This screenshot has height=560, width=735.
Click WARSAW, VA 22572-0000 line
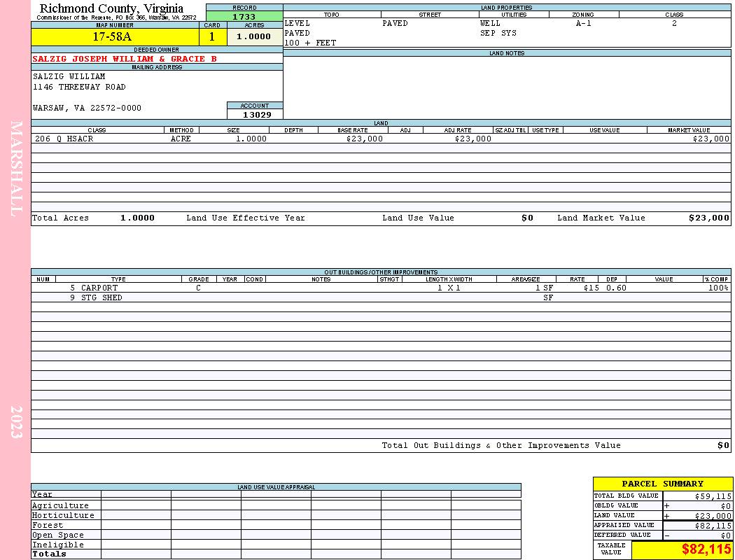(x=87, y=108)
